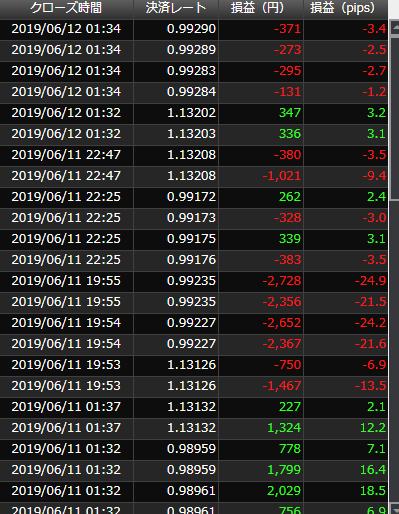
Task: Click the profit value 1,324 yen
Action: click(284, 428)
